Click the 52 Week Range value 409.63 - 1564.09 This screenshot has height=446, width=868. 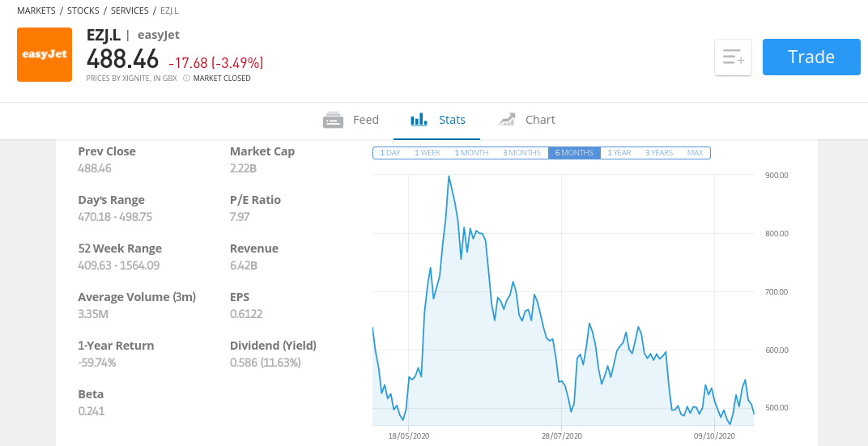[119, 265]
